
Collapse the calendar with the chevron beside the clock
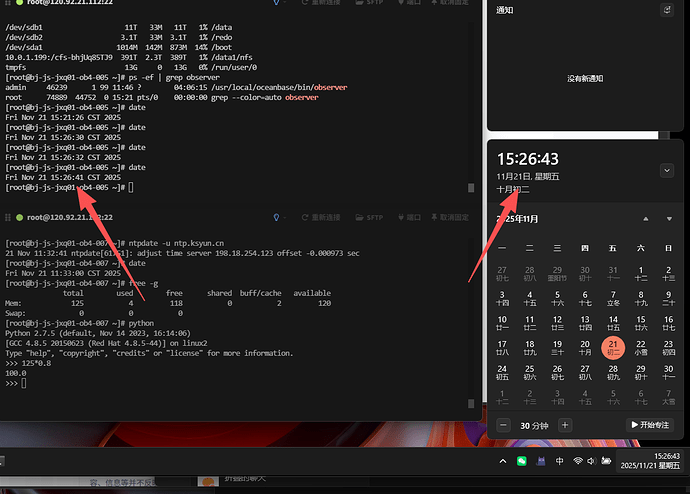tap(667, 170)
